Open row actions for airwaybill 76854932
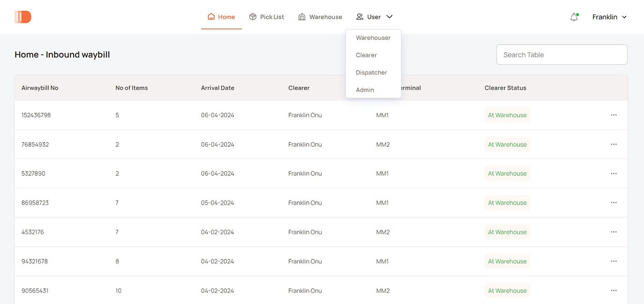The width and height of the screenshot is (644, 304). tap(613, 144)
